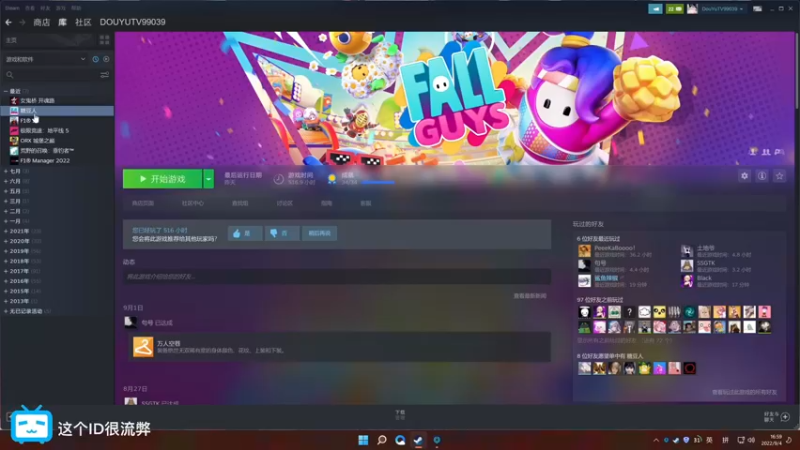The height and width of the screenshot is (450, 800).
Task: Click the library search field
Action: click(51, 75)
